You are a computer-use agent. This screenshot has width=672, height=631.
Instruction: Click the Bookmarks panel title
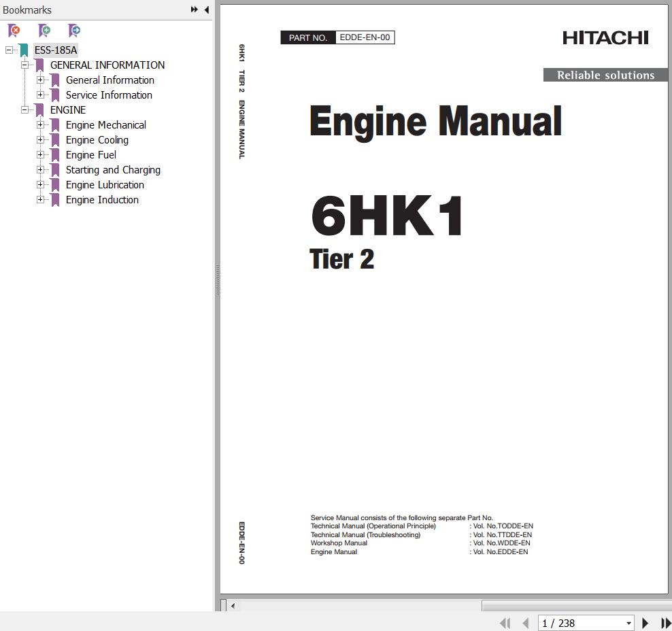(27, 10)
